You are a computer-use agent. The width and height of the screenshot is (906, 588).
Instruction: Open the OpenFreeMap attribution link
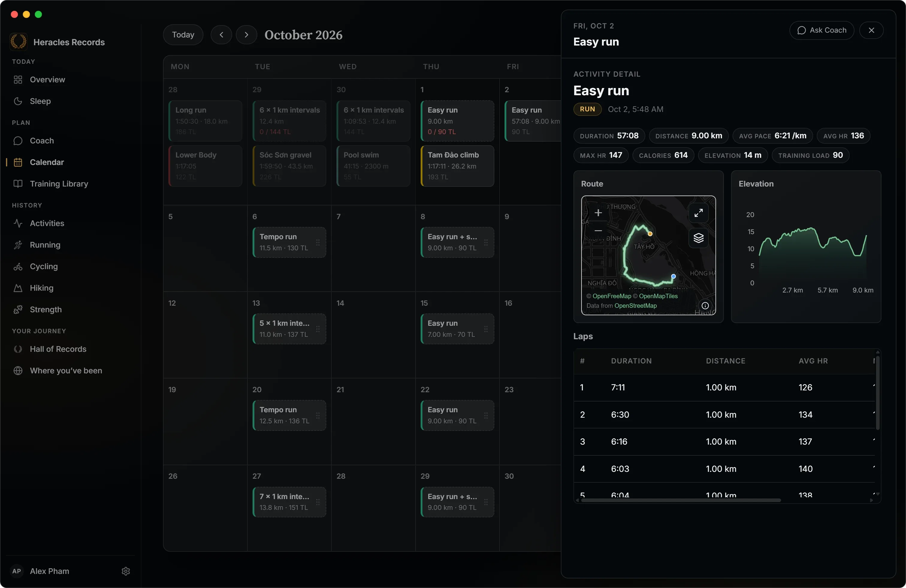[x=611, y=296]
